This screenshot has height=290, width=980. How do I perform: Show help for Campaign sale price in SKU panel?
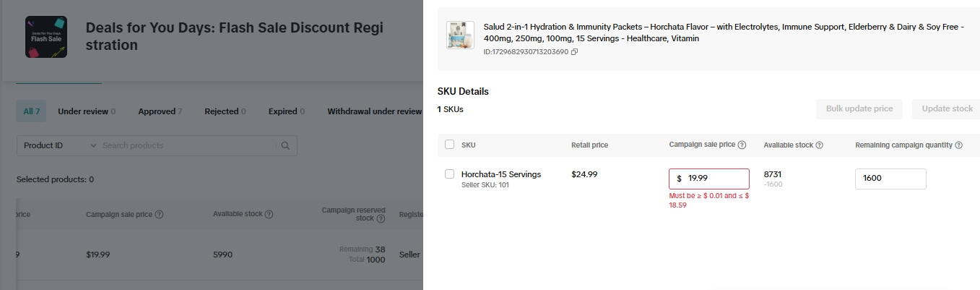tap(742, 145)
